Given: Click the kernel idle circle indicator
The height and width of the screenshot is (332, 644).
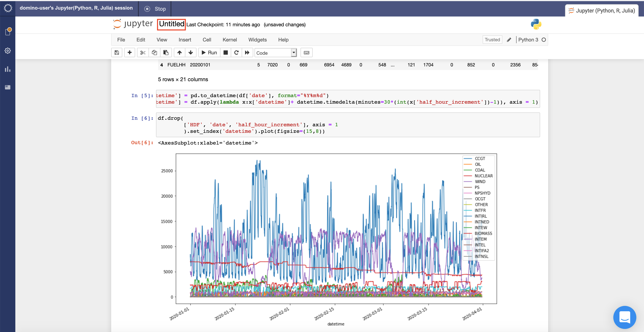Looking at the screenshot, I should pos(544,40).
